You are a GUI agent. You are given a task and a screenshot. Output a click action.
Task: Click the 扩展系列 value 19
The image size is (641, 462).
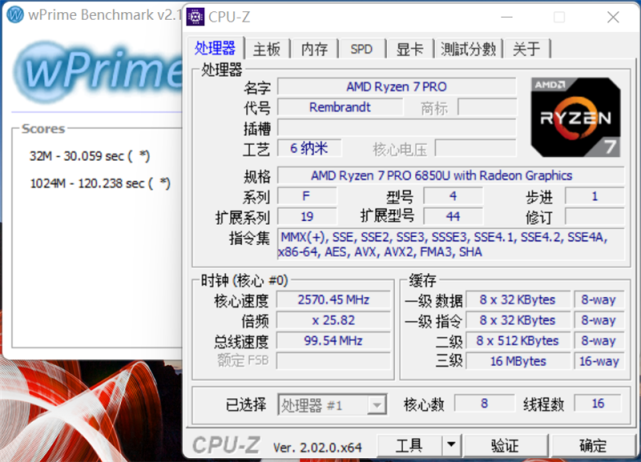[x=307, y=216]
